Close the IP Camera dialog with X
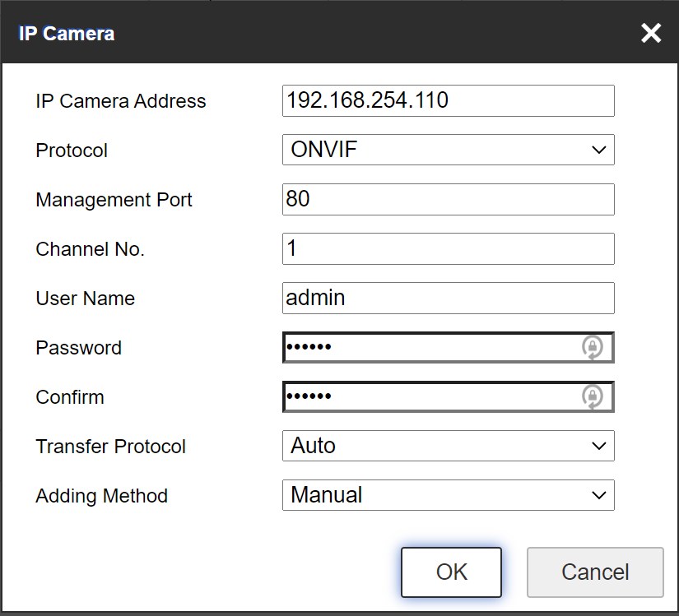Image resolution: width=679 pixels, height=616 pixels. click(651, 33)
